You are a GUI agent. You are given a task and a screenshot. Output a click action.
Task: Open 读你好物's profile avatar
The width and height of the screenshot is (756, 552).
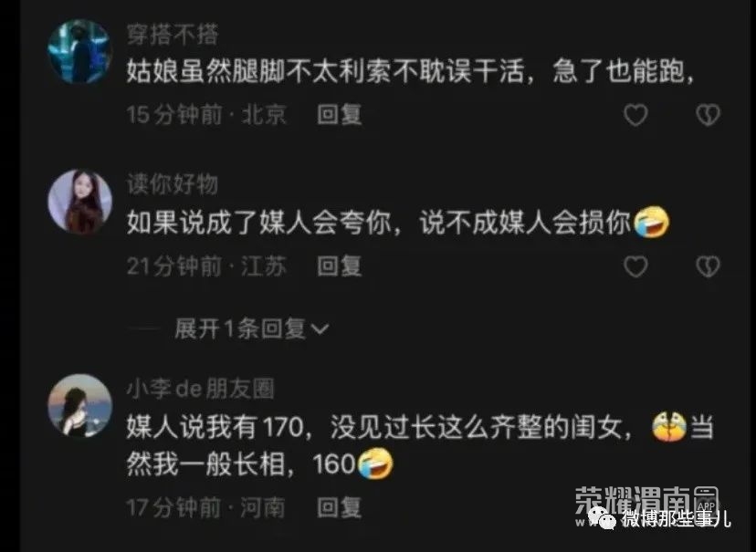click(80, 202)
